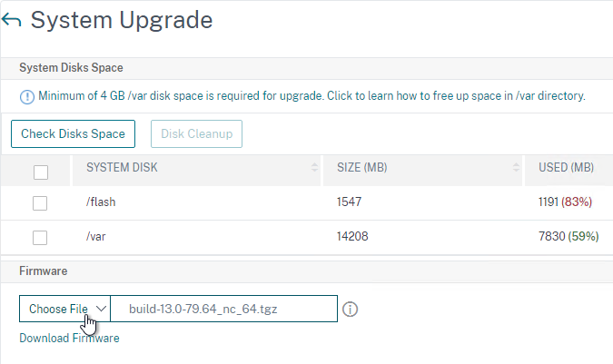Image resolution: width=613 pixels, height=364 pixels.
Task: Open the Download Firmware link
Action: pyautogui.click(x=69, y=339)
